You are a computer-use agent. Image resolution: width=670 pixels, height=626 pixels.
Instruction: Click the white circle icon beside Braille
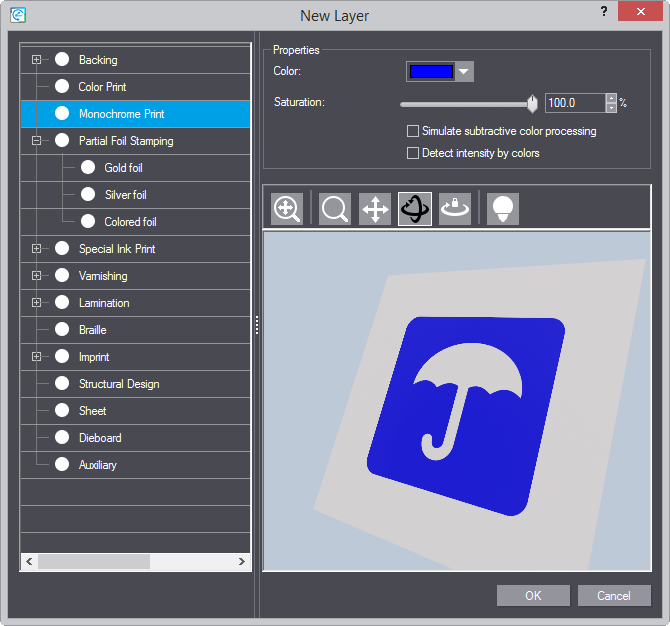tap(62, 329)
